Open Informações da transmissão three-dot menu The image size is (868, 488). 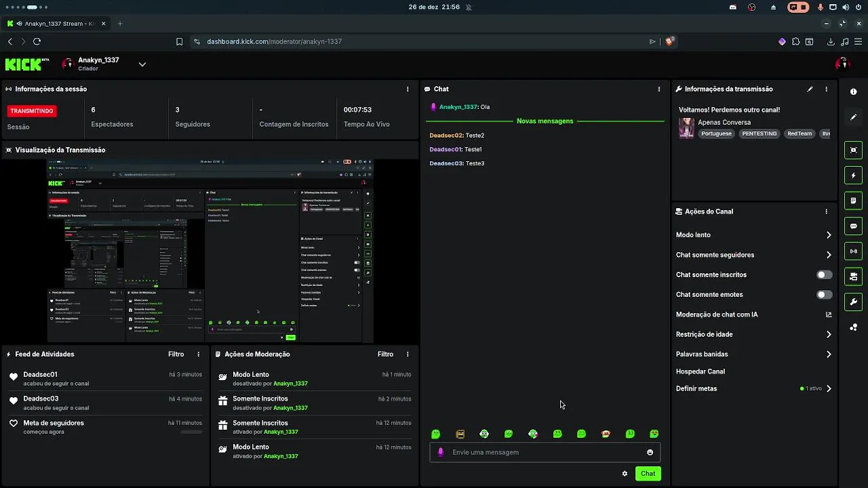826,89
